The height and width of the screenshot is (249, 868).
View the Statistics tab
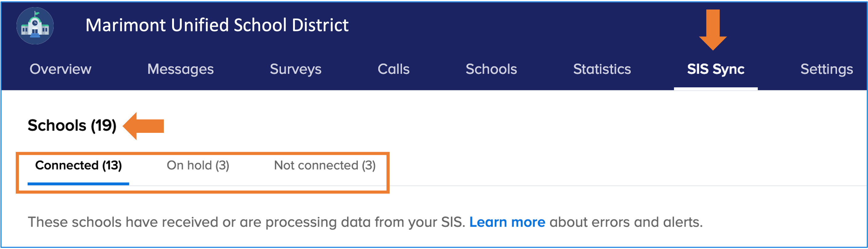point(602,69)
